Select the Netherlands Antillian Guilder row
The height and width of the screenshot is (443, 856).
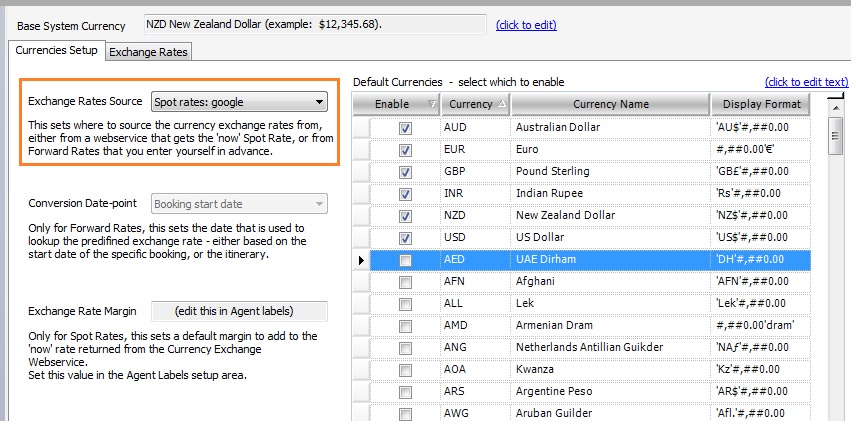[610, 347]
